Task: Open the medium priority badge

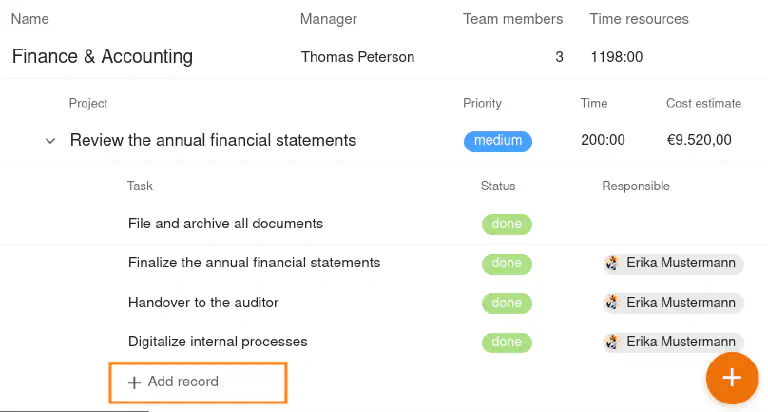Action: tap(497, 141)
